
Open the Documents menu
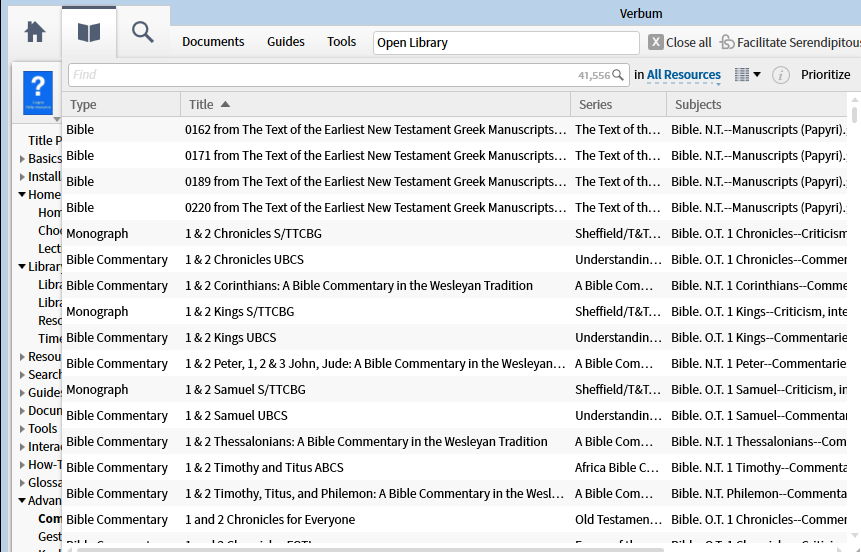click(213, 42)
